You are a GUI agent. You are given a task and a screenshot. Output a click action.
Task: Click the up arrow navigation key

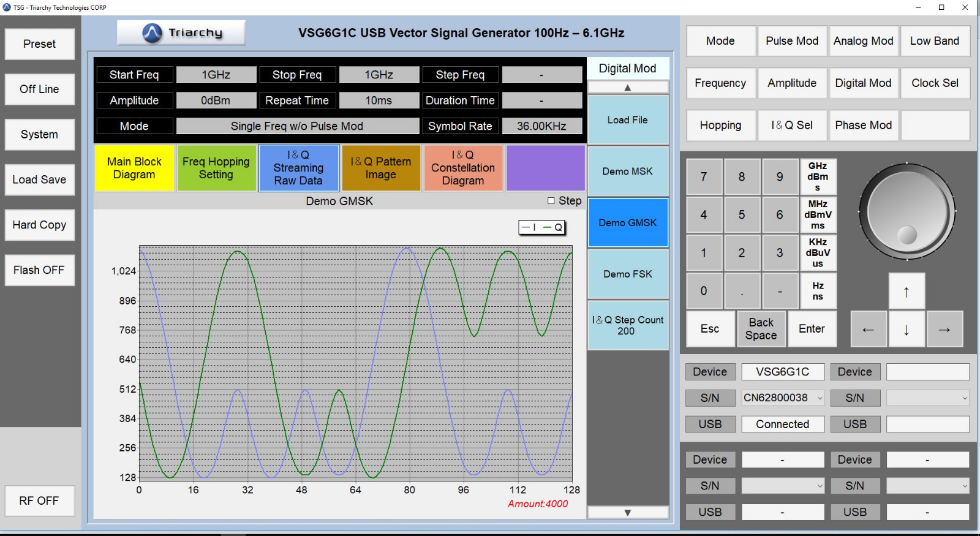(x=907, y=292)
